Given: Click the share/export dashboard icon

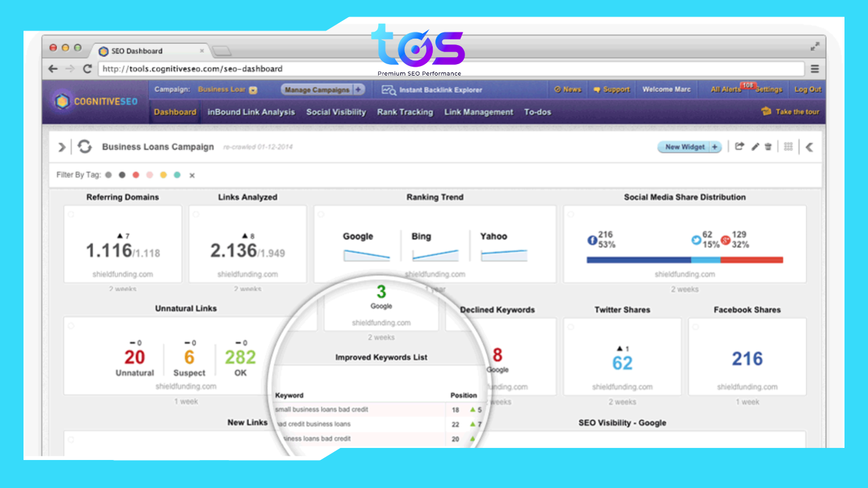Looking at the screenshot, I should tap(740, 147).
